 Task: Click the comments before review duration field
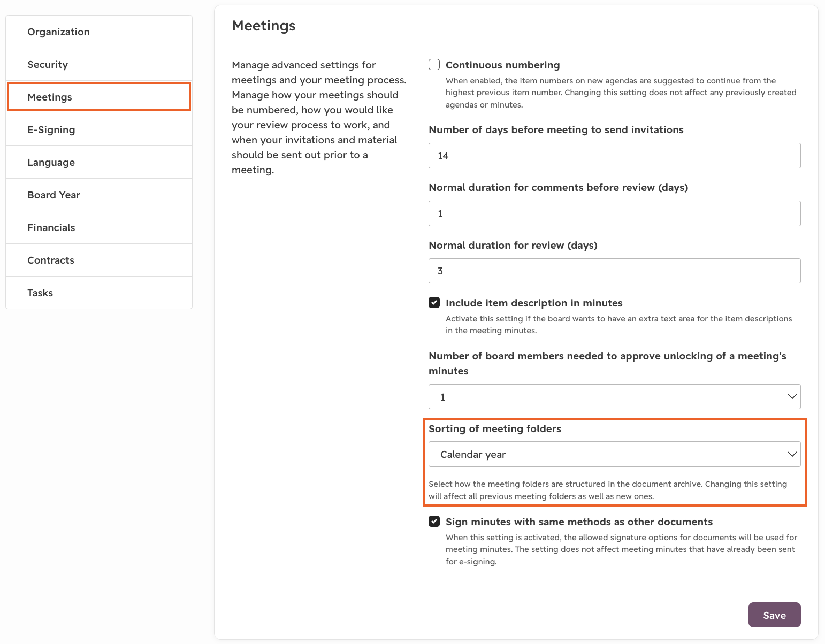coord(615,213)
